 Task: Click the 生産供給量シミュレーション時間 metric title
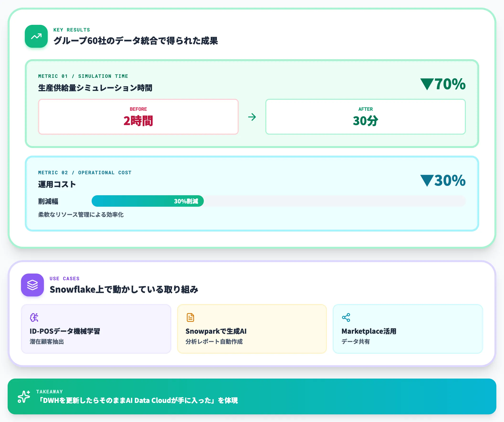coord(95,88)
